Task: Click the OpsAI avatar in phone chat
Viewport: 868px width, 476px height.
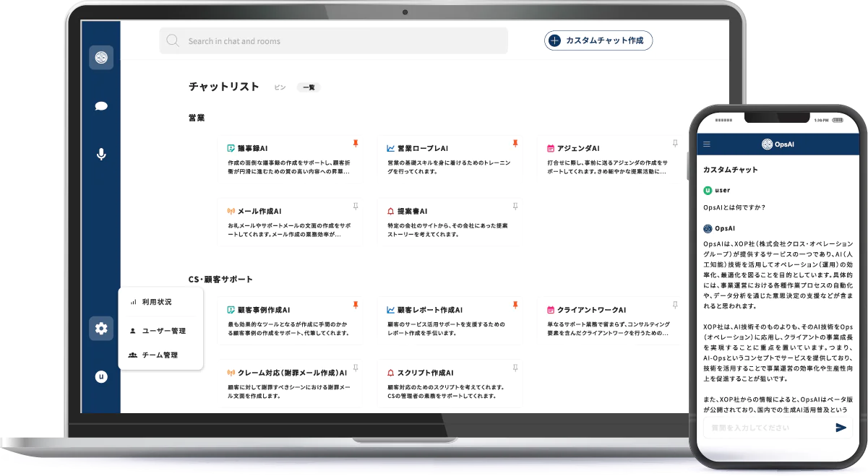Action: pos(708,228)
